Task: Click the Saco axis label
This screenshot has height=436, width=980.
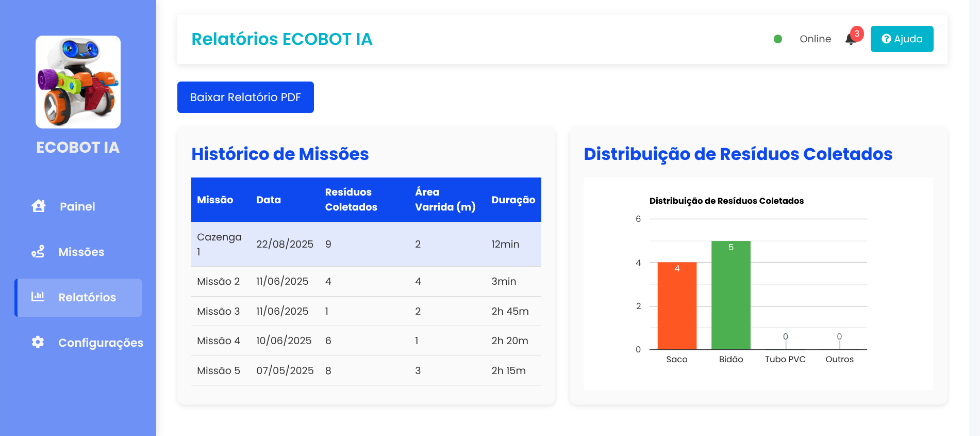Action: click(x=677, y=359)
